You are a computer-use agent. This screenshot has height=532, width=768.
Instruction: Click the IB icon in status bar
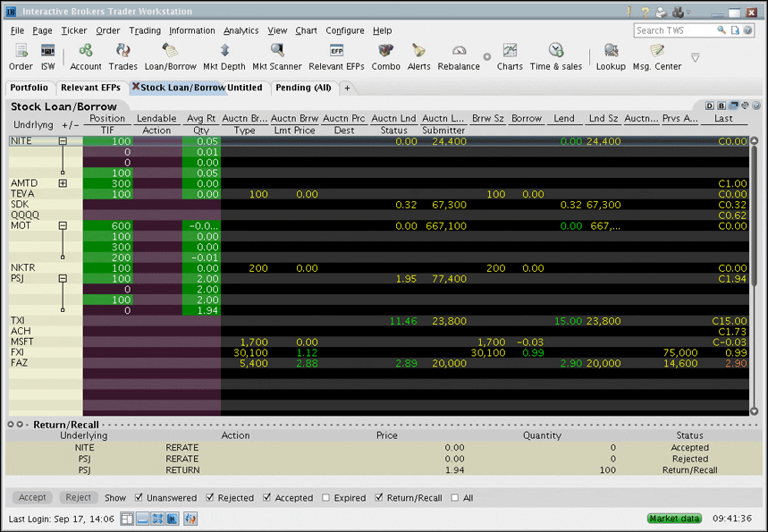coord(173,519)
